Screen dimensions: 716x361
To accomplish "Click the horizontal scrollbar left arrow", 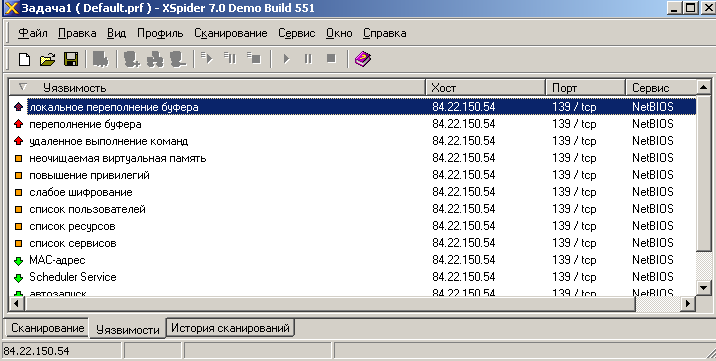I will point(17,303).
